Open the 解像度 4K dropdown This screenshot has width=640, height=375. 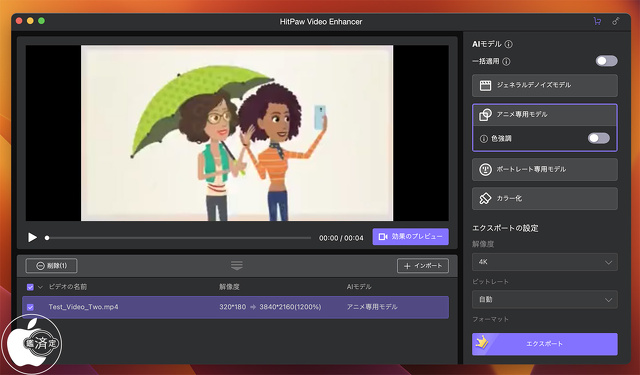coord(544,262)
